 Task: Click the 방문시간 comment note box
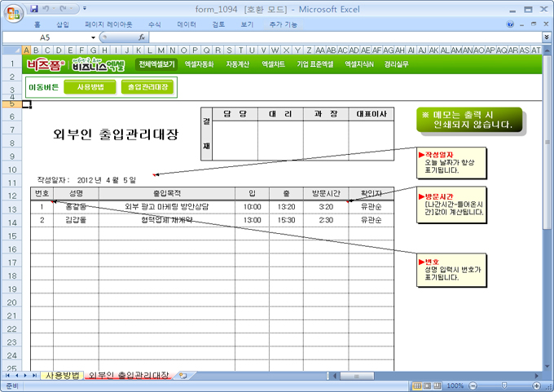pos(451,205)
